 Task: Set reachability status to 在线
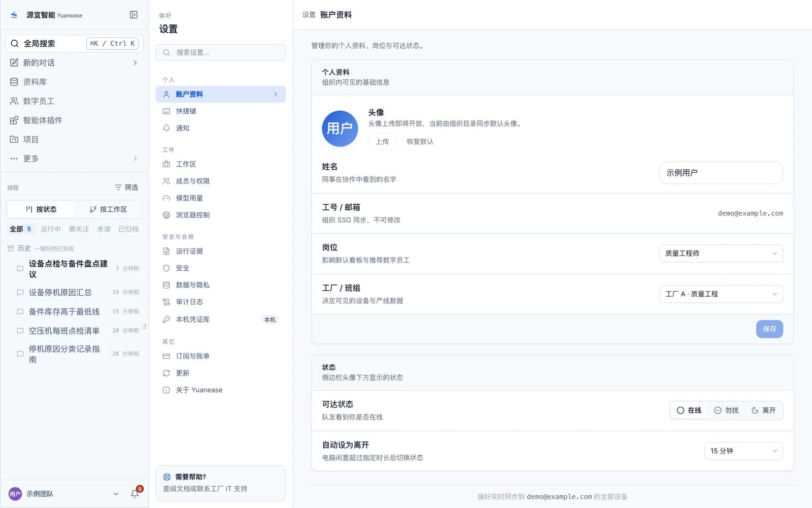tap(689, 410)
